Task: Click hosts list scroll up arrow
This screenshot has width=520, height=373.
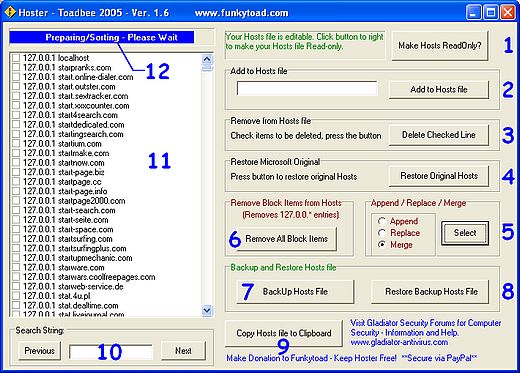Action: point(207,59)
